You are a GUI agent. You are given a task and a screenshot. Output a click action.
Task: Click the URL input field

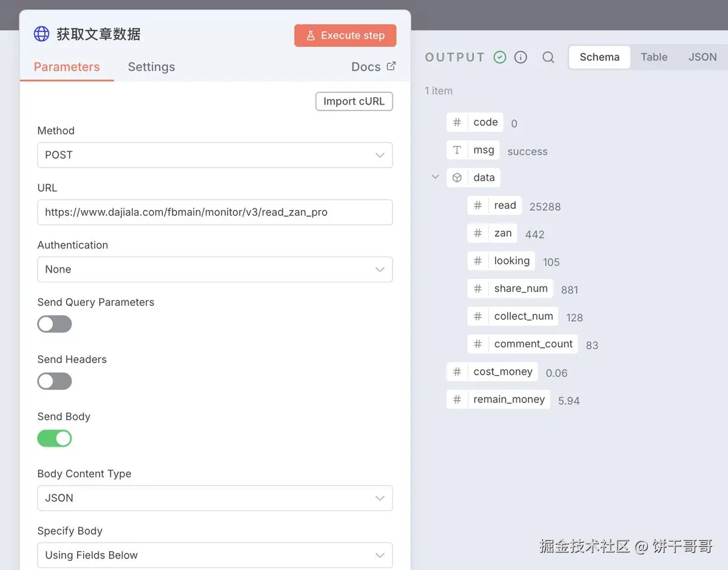215,212
